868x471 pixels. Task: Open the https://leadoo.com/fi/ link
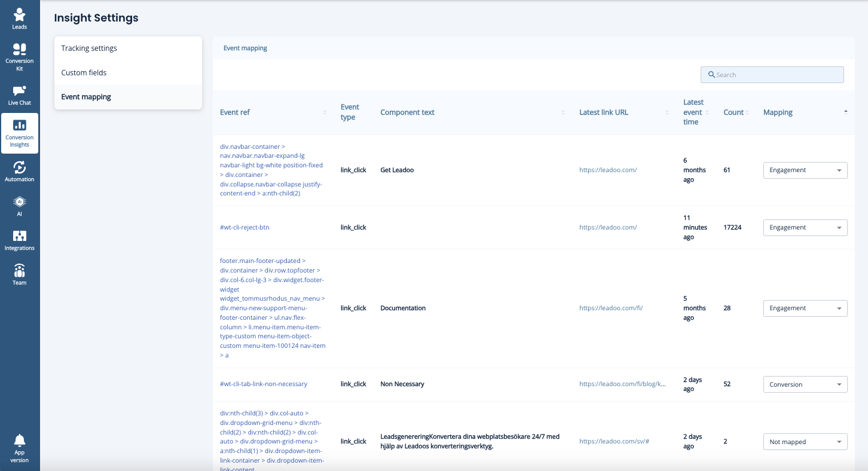pos(611,308)
